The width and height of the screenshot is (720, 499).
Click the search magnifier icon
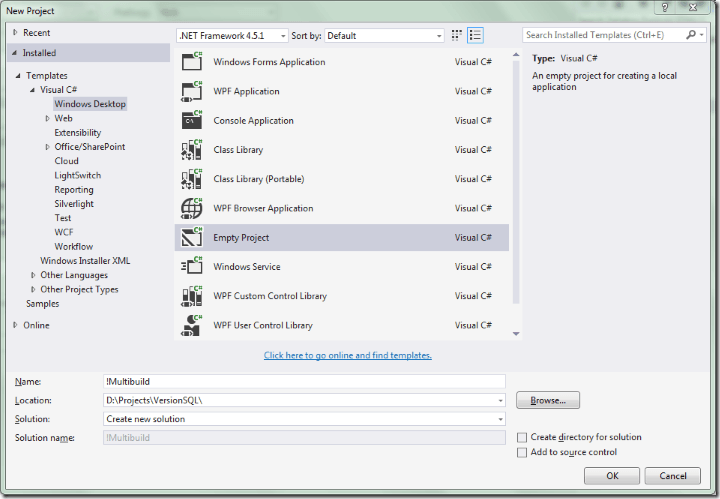pyautogui.click(x=691, y=35)
